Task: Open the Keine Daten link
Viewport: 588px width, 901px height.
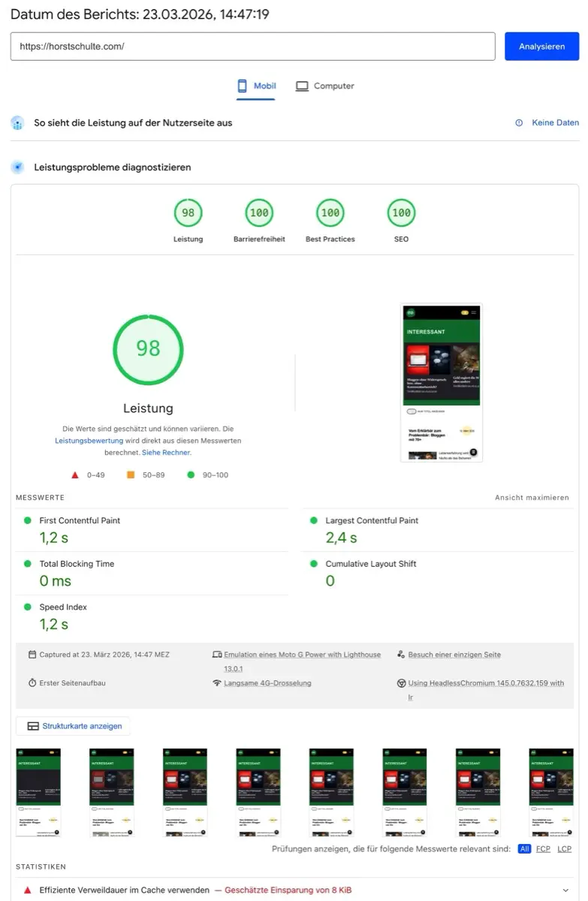Action: pyautogui.click(x=555, y=123)
